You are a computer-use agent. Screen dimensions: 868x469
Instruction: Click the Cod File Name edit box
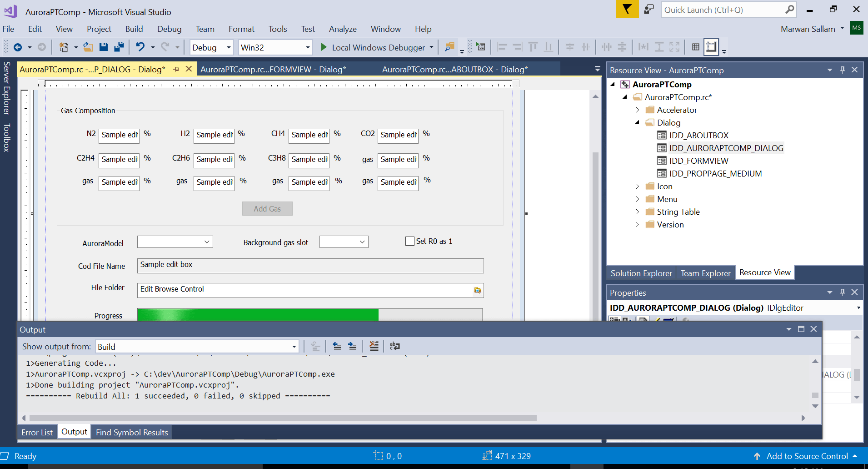point(310,266)
